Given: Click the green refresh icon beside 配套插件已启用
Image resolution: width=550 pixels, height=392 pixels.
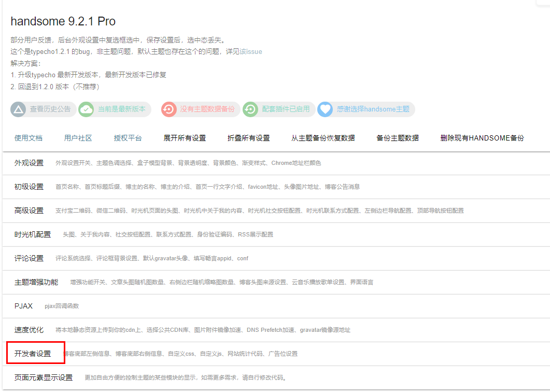Looking at the screenshot, I should (250, 109).
